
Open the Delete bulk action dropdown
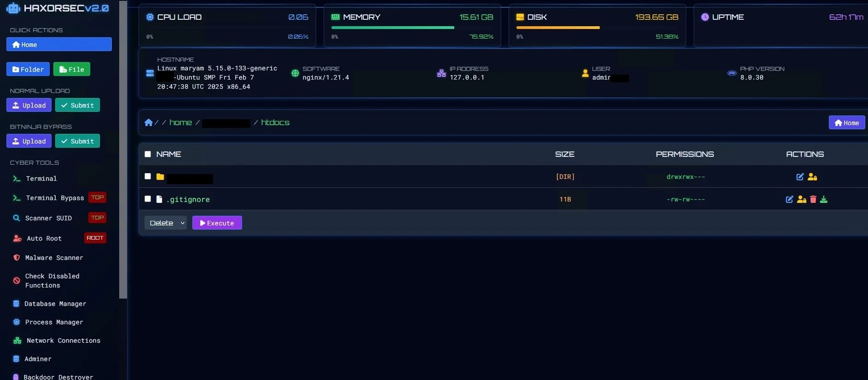[166, 223]
